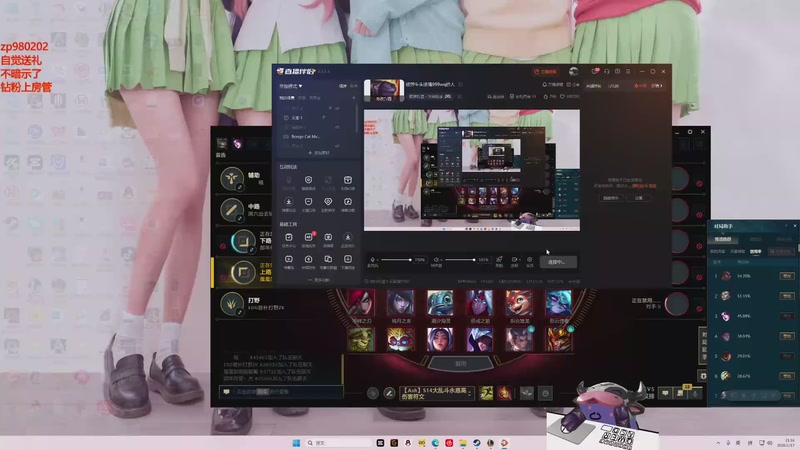Image resolution: width=800 pixels, height=450 pixels.
Task: Open the first basic tool (task center) icon
Action: [x=288, y=237]
